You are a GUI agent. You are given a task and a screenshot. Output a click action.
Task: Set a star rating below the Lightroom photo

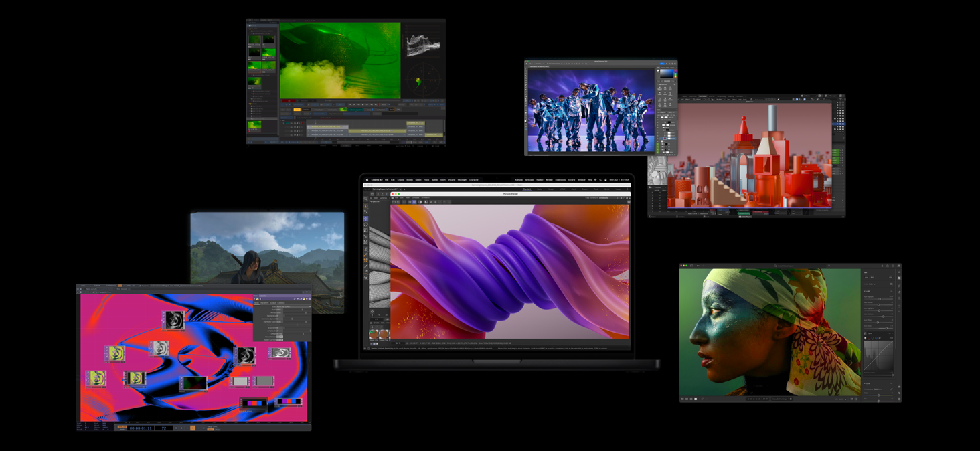[x=754, y=399]
